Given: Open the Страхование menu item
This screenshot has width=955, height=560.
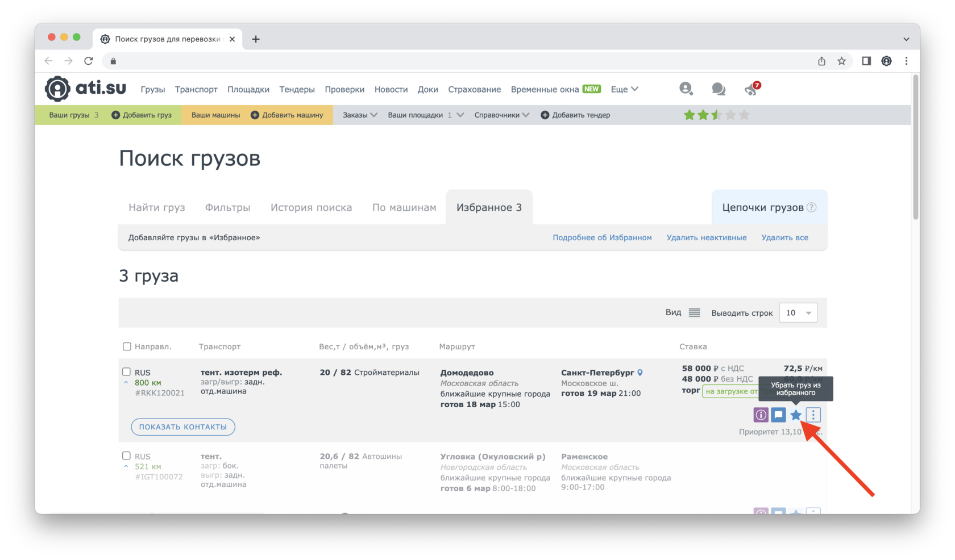Looking at the screenshot, I should pyautogui.click(x=475, y=89).
